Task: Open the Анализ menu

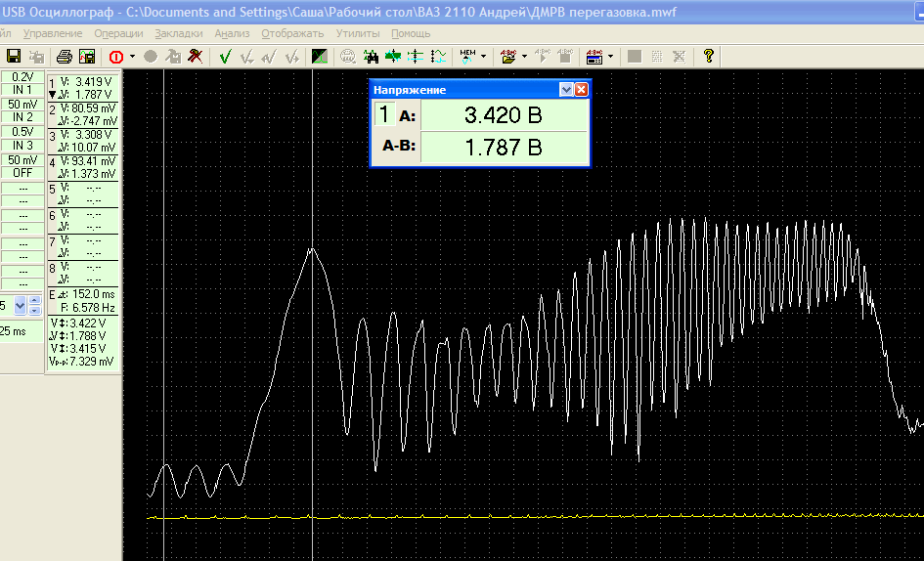Action: point(232,33)
